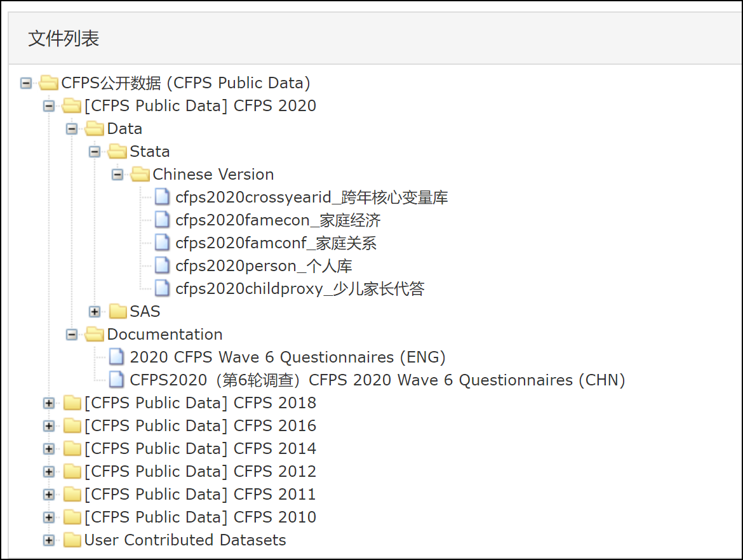Image resolution: width=743 pixels, height=560 pixels.
Task: Click the CHN Questionnaires document icon
Action: click(117, 380)
